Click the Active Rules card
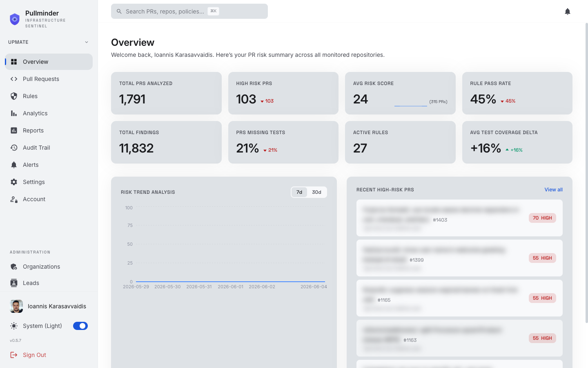Screen dimensions: 588x368 400,142
